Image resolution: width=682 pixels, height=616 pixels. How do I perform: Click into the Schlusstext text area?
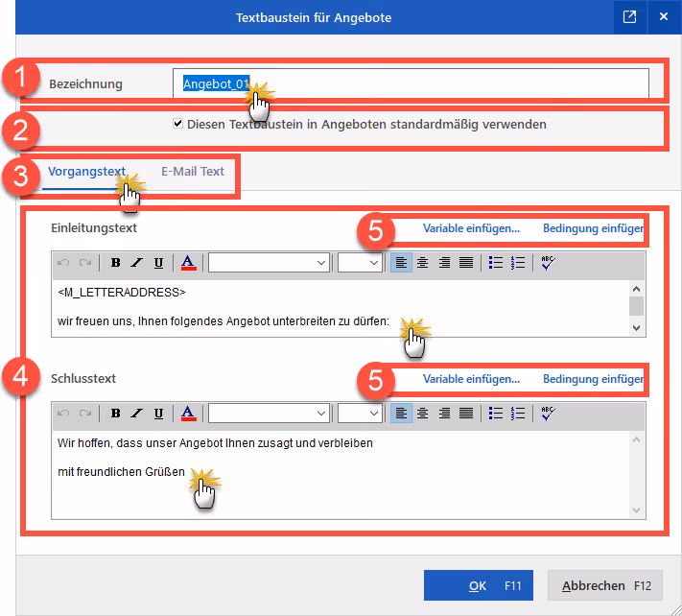click(341, 474)
